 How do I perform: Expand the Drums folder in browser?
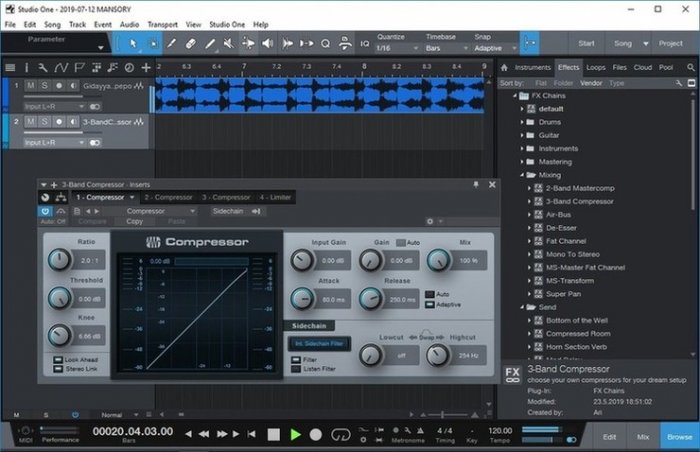[x=521, y=122]
